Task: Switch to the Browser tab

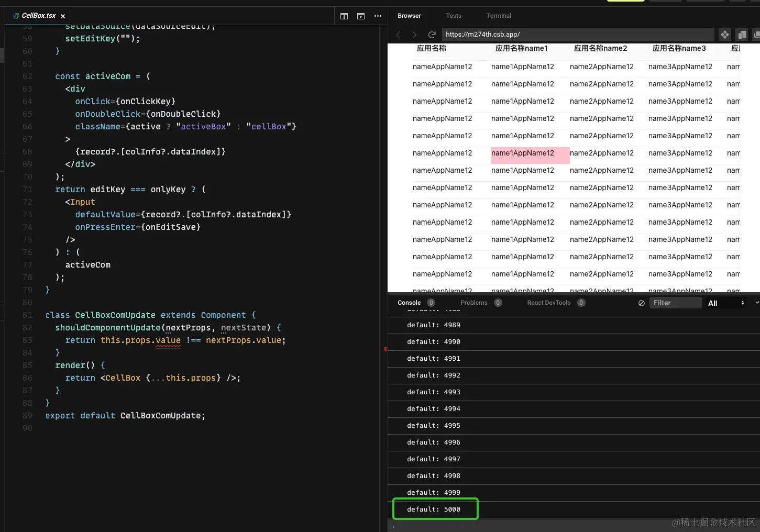Action: [x=409, y=16]
